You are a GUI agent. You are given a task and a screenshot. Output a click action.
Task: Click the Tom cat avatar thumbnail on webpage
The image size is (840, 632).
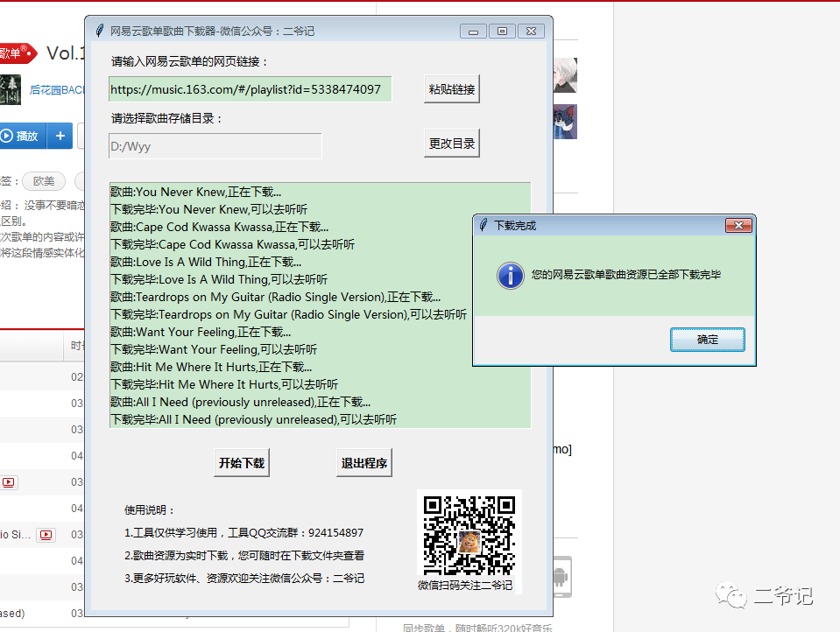(565, 122)
